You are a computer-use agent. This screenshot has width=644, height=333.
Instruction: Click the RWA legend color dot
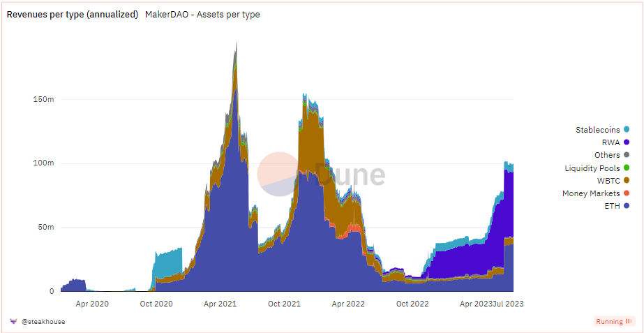coord(627,142)
